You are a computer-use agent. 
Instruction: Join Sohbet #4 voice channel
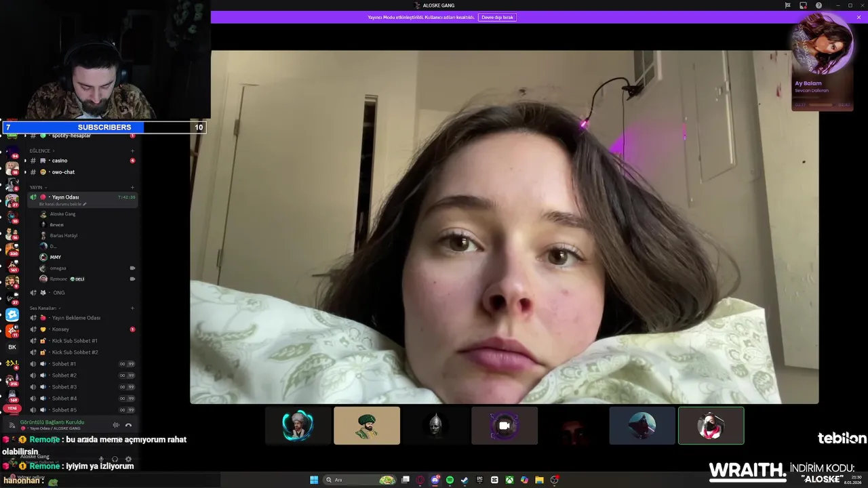coord(82,399)
